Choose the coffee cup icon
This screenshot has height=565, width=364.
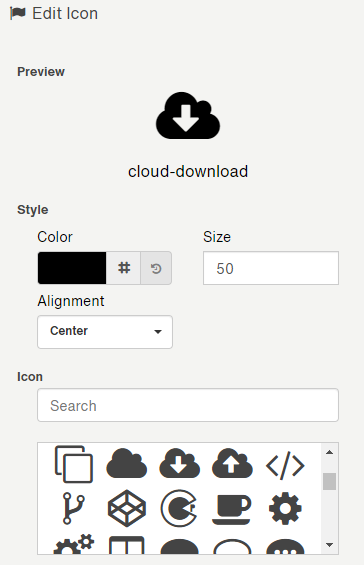click(x=232, y=510)
